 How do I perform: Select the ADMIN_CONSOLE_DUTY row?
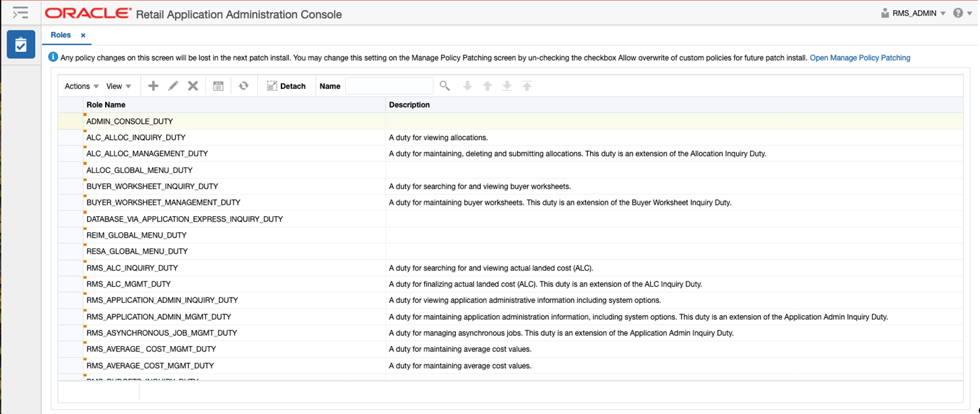(202, 121)
